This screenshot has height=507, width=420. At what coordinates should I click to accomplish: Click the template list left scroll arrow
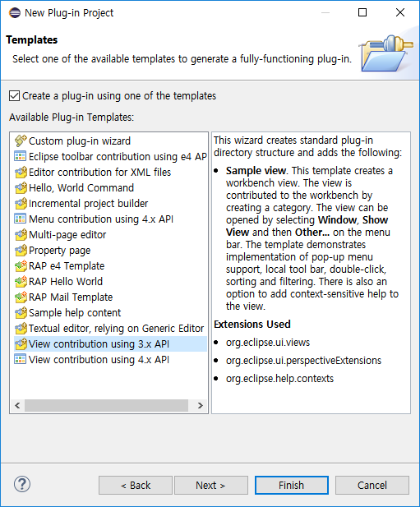17,405
